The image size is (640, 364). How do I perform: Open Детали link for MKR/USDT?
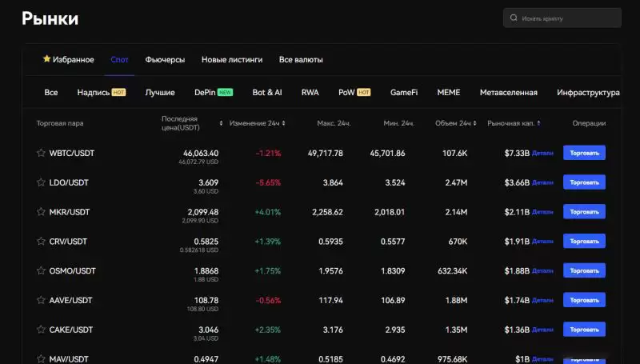coord(542,212)
